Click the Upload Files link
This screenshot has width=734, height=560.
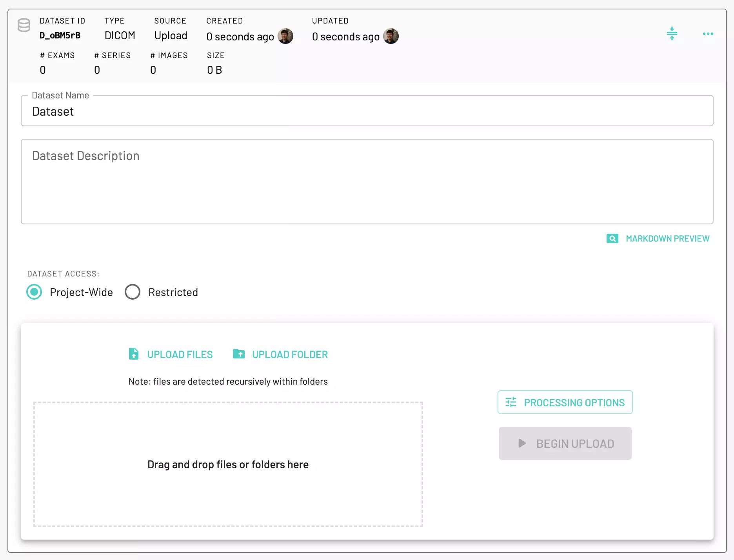(x=180, y=354)
